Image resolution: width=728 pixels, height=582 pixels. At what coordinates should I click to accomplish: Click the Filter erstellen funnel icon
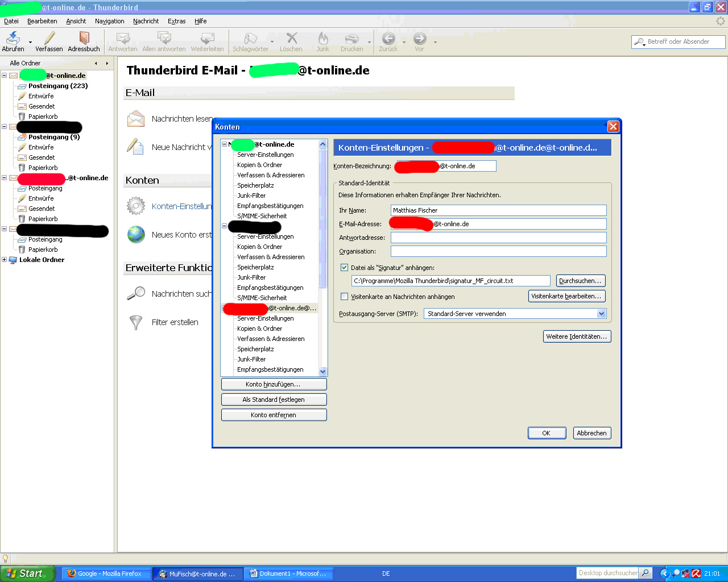(x=136, y=322)
